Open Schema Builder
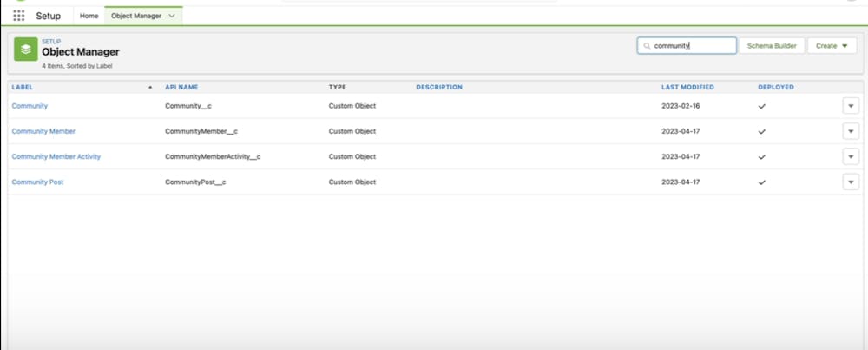 (772, 46)
